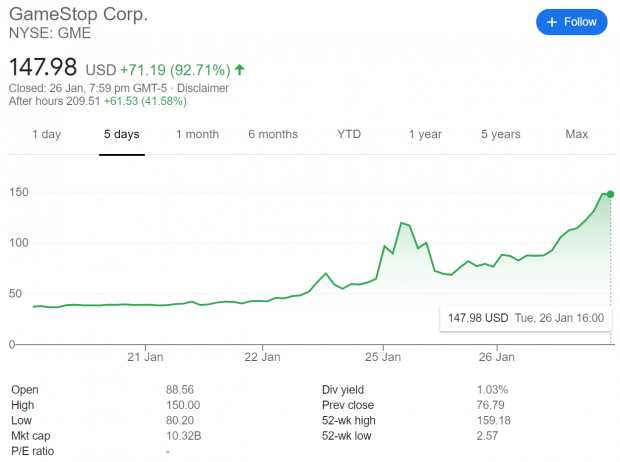Click the 25 Jan peak on chart line
Viewport: 620px width, 462px height.
402,223
